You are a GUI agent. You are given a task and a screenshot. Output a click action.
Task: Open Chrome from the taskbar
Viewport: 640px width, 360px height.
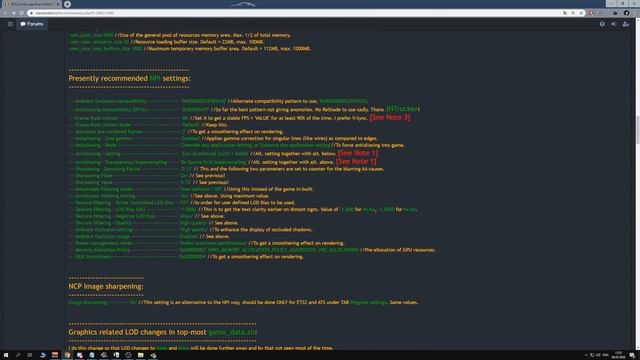[67, 355]
